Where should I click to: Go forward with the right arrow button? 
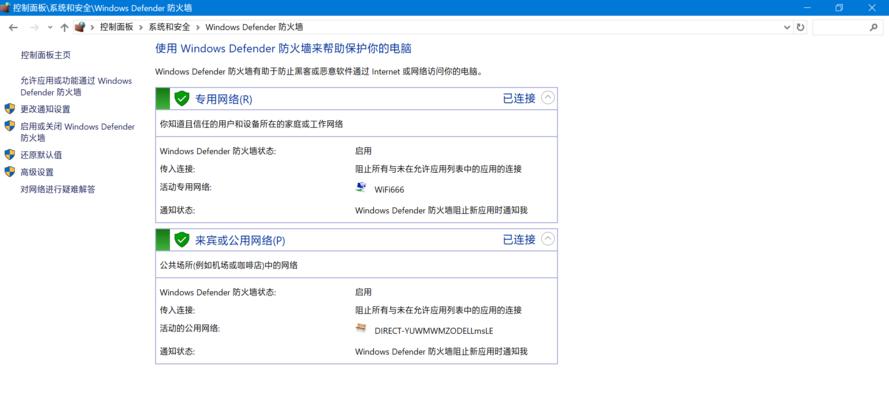[x=34, y=27]
